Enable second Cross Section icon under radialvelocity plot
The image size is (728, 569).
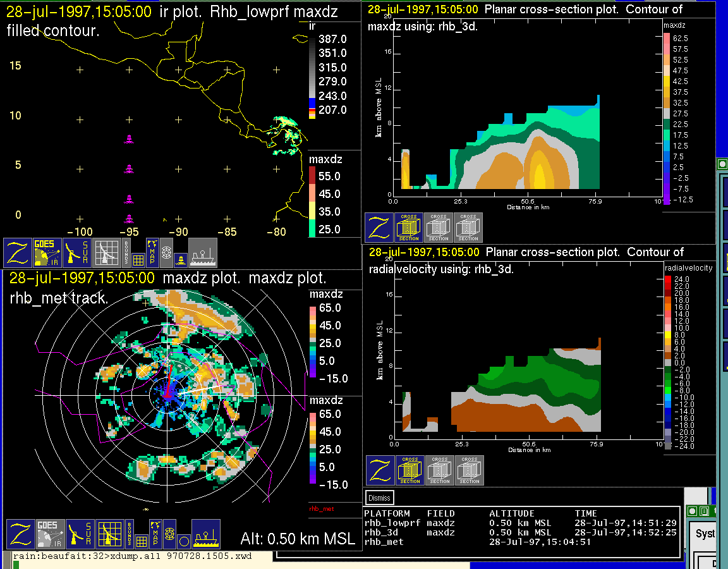[440, 470]
